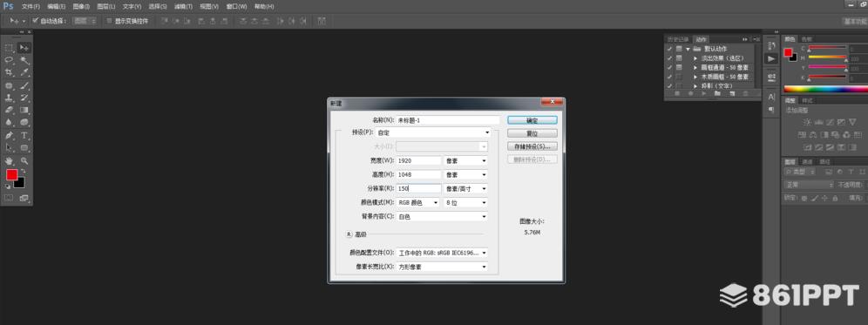Select the Eyedropper tool
The height and width of the screenshot is (325, 868).
[x=24, y=72]
